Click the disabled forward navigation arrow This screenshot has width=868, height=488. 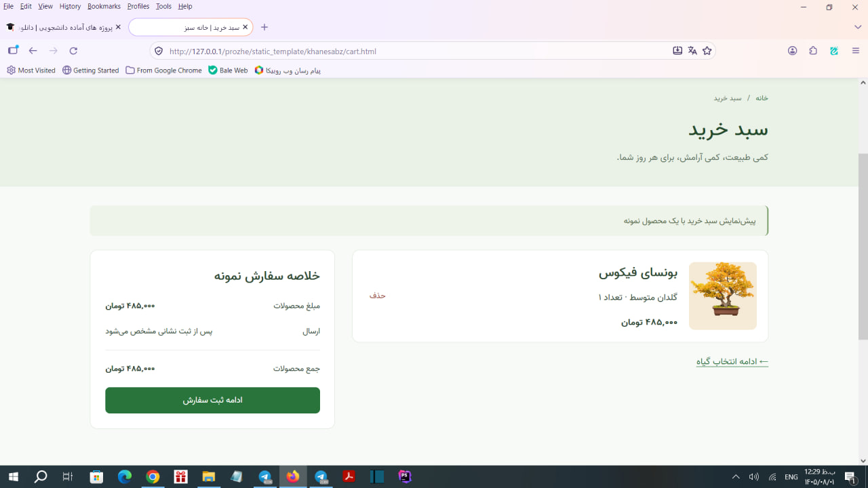point(54,51)
